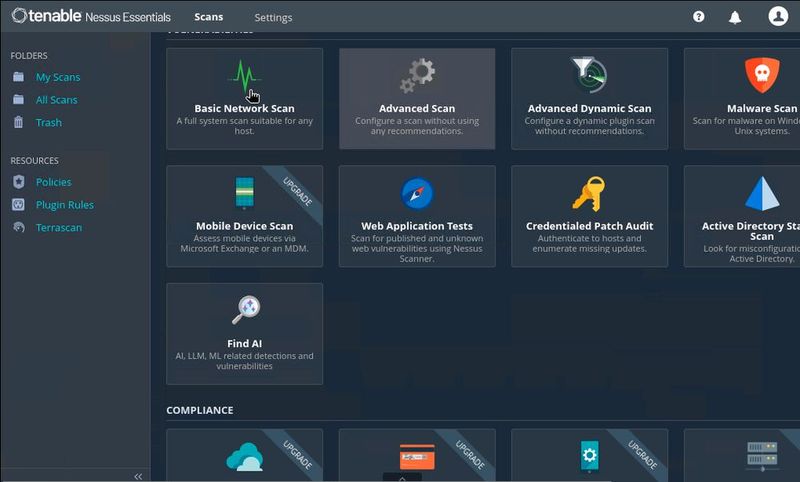Open the Trash folder

(x=48, y=122)
